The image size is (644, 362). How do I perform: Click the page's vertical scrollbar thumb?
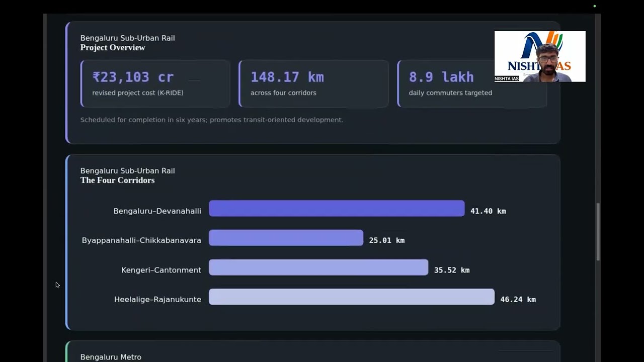tap(598, 232)
